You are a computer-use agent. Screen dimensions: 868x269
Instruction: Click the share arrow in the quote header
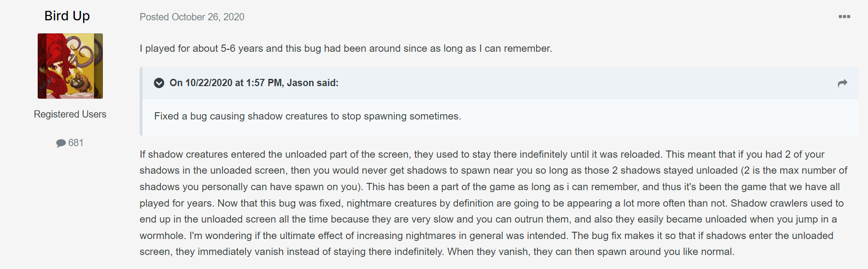tap(842, 83)
